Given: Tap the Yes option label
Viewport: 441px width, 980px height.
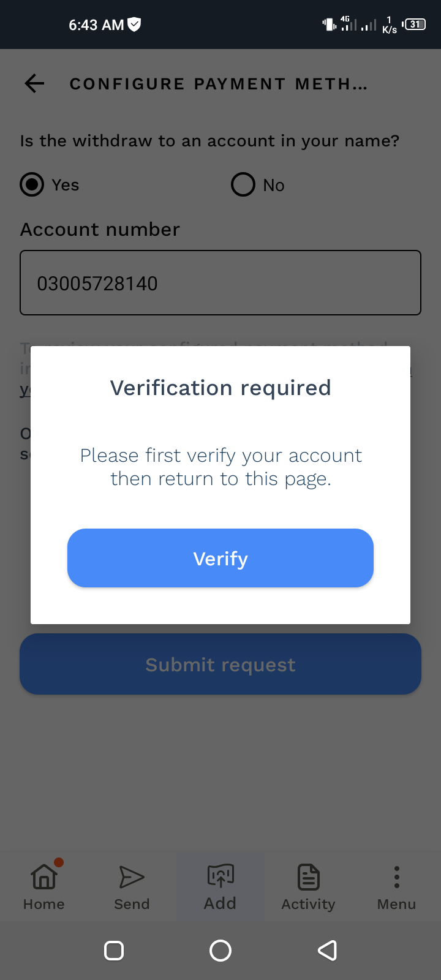Looking at the screenshot, I should (66, 185).
